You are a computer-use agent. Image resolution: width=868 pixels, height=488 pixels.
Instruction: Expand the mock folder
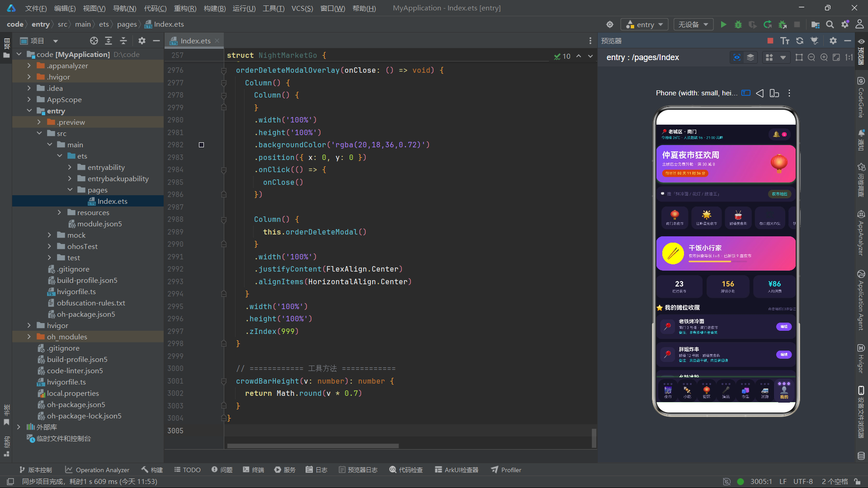tap(49, 235)
